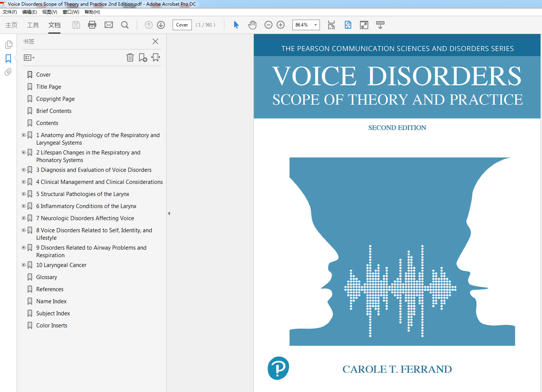
Task: Zoom in with the plus icon
Action: pyautogui.click(x=281, y=25)
